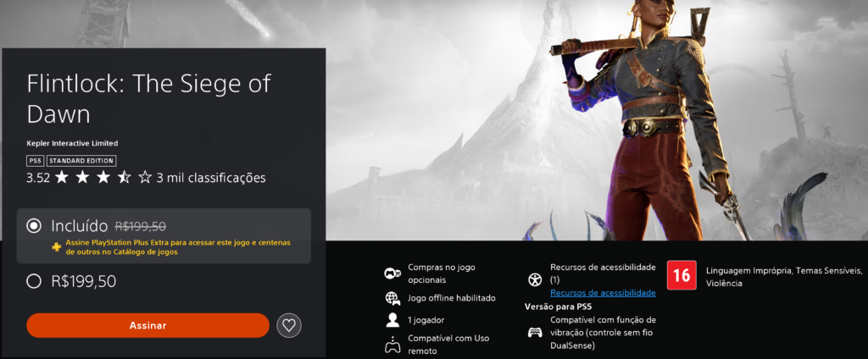This screenshot has height=359, width=868.
Task: Click the PS5 platform tag
Action: click(x=35, y=161)
